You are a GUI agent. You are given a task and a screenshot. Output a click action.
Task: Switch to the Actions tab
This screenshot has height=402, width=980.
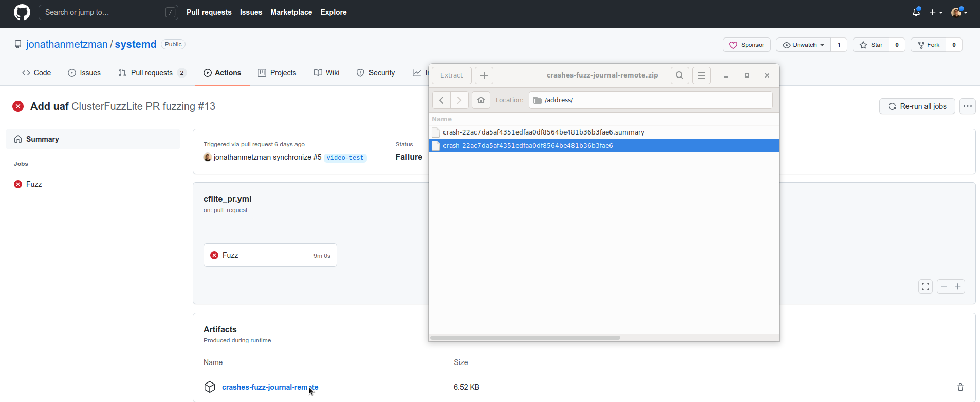point(223,73)
